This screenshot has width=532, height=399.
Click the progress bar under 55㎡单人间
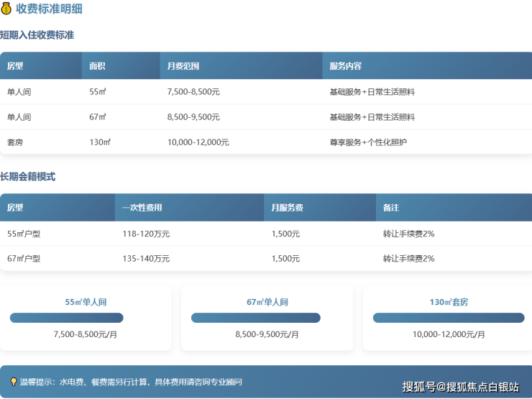tap(66, 318)
